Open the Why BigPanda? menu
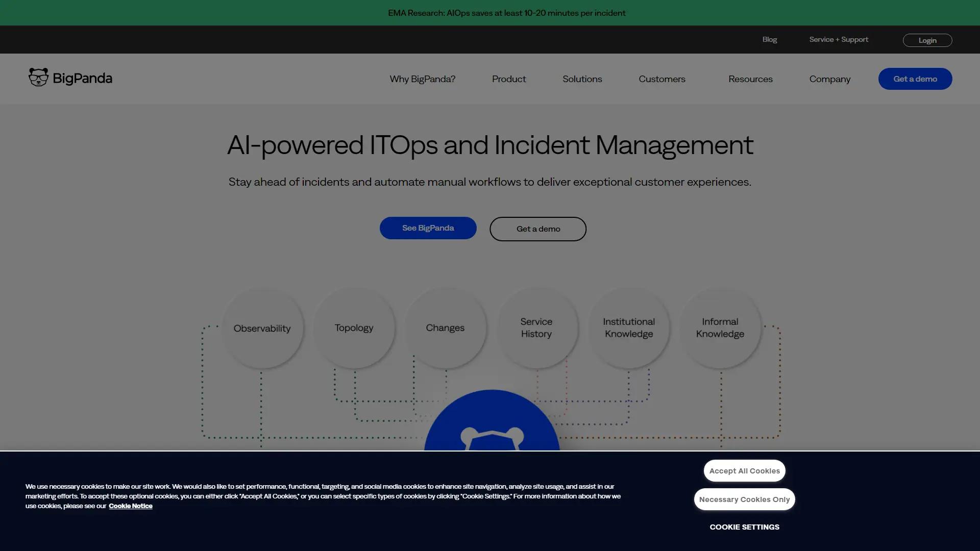This screenshot has height=551, width=980. [422, 79]
